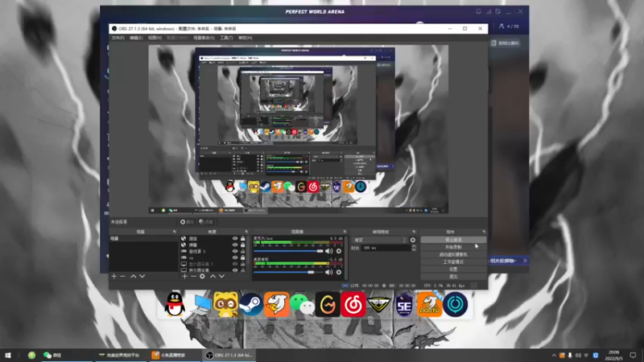Open black G logo icon on dock
The height and width of the screenshot is (362, 644).
point(328,305)
